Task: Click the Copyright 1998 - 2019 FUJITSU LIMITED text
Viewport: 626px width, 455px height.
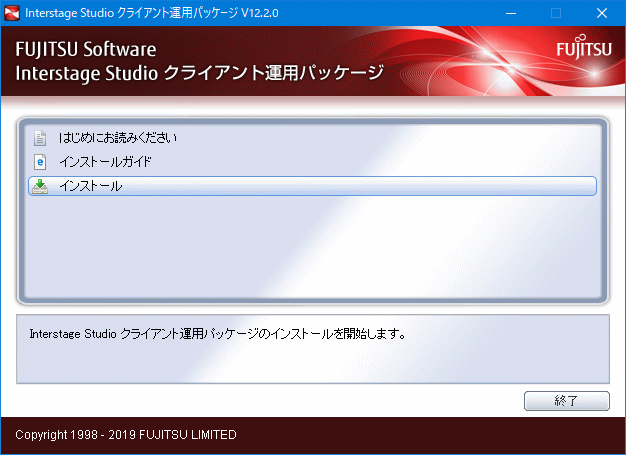Action: tap(126, 435)
